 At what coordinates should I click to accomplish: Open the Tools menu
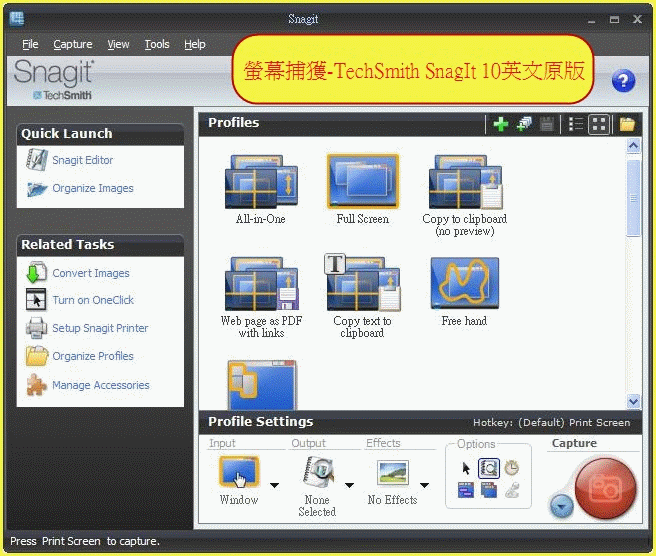[x=157, y=44]
